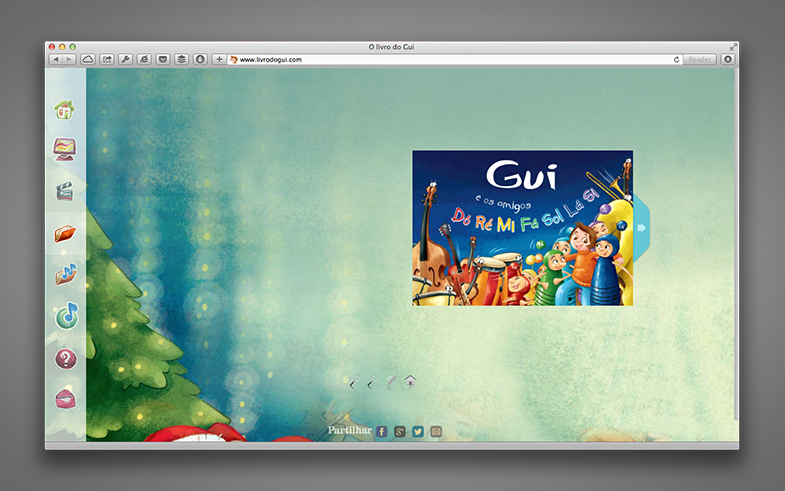Click the share button in the browser toolbar

click(107, 59)
